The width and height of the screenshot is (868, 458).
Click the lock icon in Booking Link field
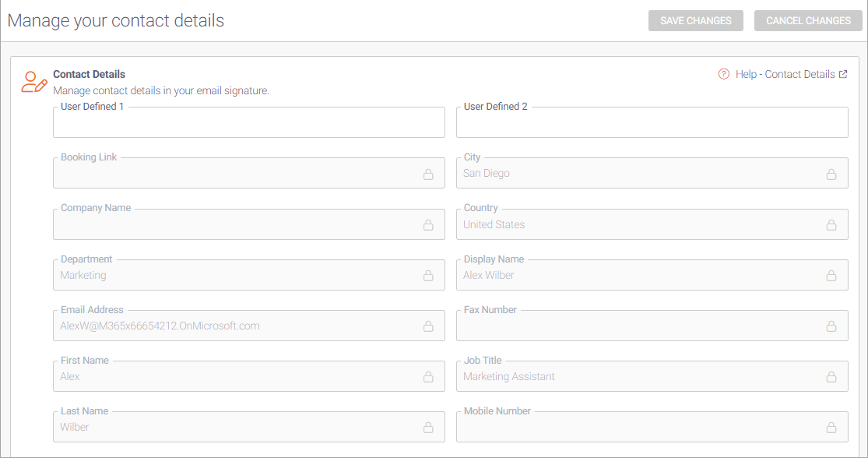(428, 174)
